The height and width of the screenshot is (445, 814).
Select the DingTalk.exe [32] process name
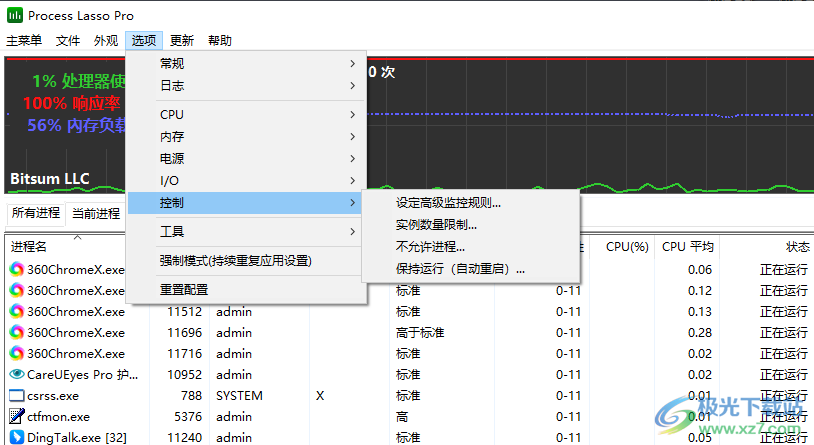tap(77, 438)
